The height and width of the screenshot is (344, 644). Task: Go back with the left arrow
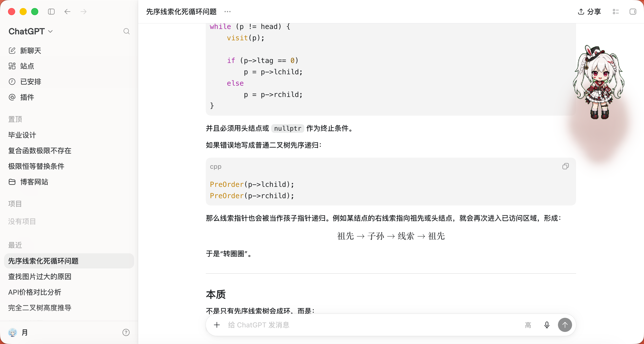coord(67,12)
